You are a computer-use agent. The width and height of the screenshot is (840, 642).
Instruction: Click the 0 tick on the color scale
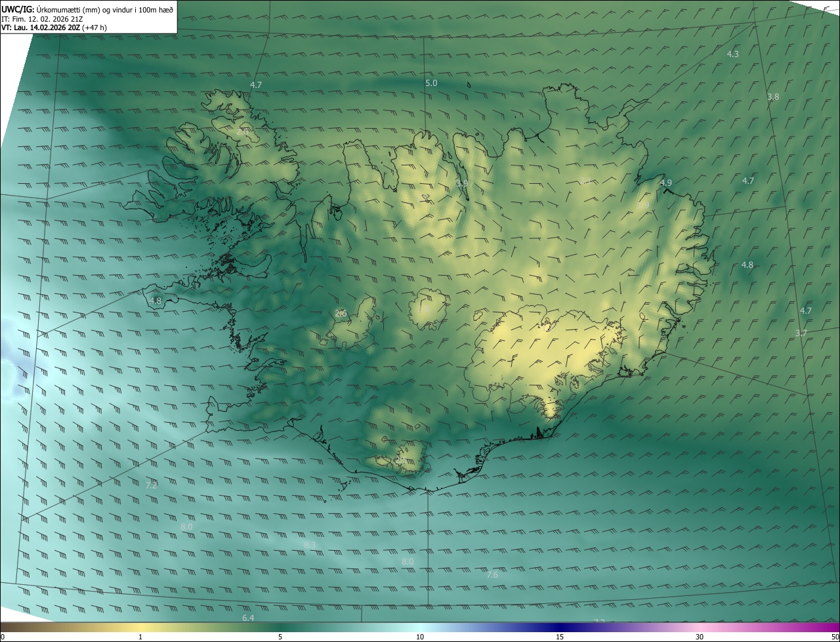click(3, 637)
